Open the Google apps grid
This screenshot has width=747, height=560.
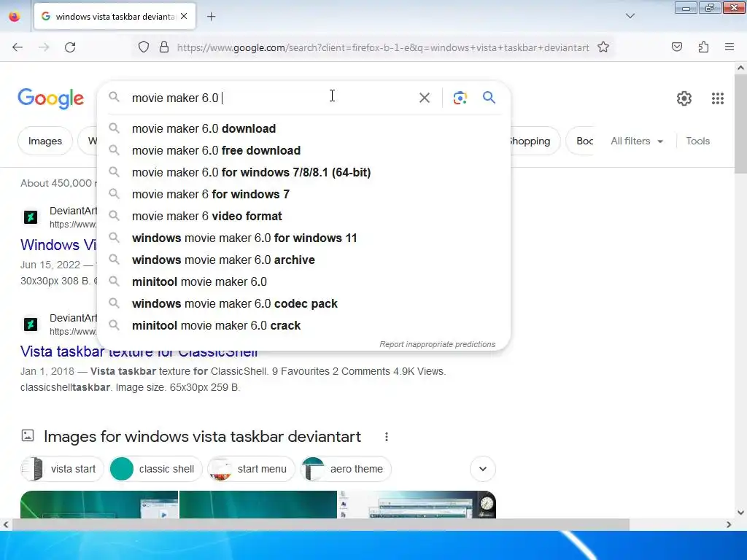pos(718,98)
